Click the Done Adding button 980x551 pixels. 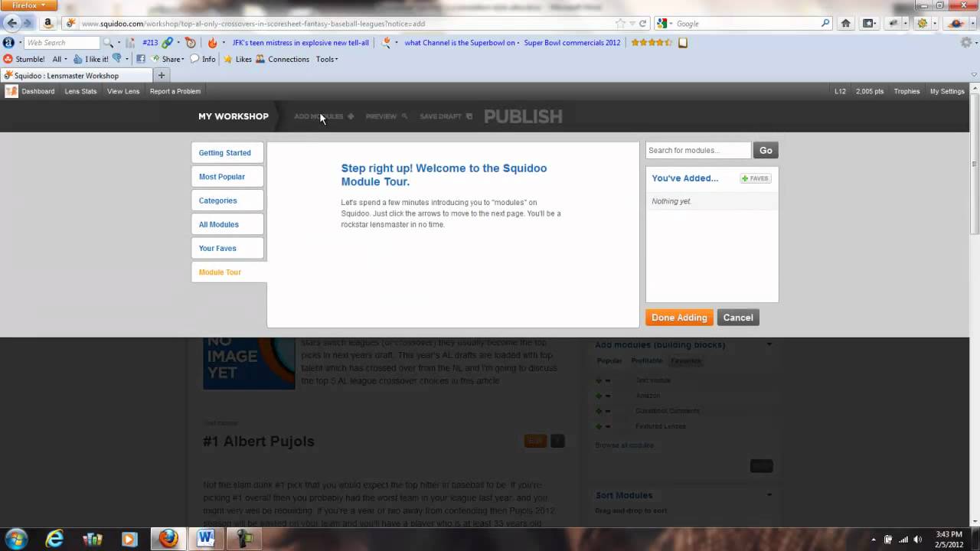(679, 318)
